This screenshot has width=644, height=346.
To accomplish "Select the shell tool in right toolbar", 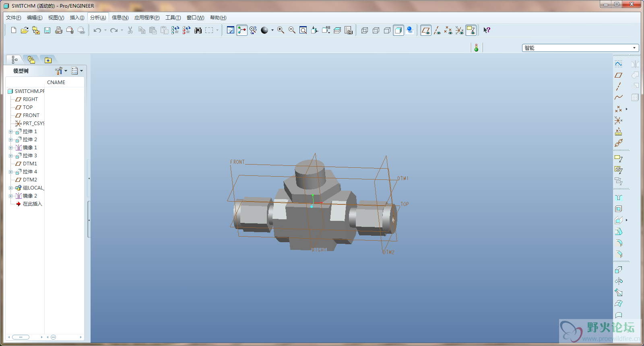I will (619, 209).
